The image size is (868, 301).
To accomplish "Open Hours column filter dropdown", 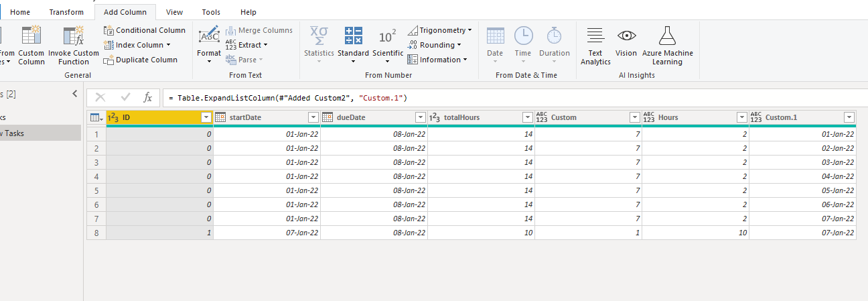I will (741, 117).
